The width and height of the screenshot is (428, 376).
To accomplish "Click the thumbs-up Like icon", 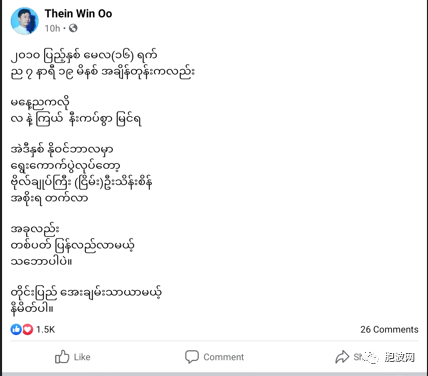I will pyautogui.click(x=62, y=357).
